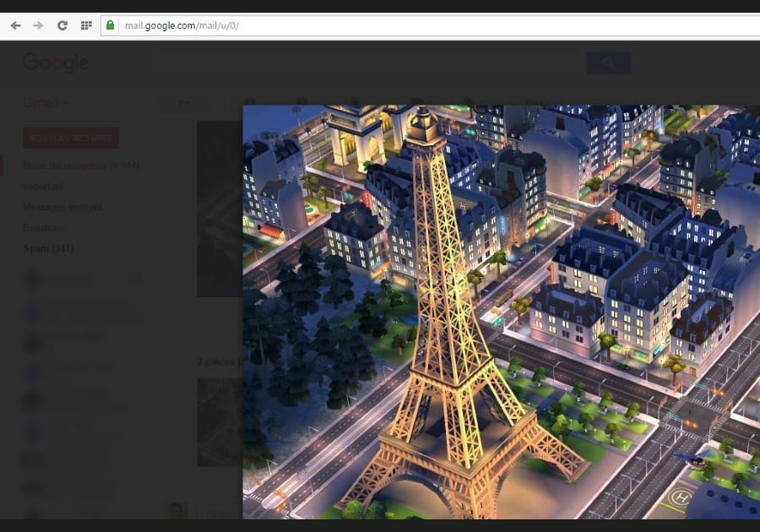Click the browser forward arrow

(x=38, y=25)
